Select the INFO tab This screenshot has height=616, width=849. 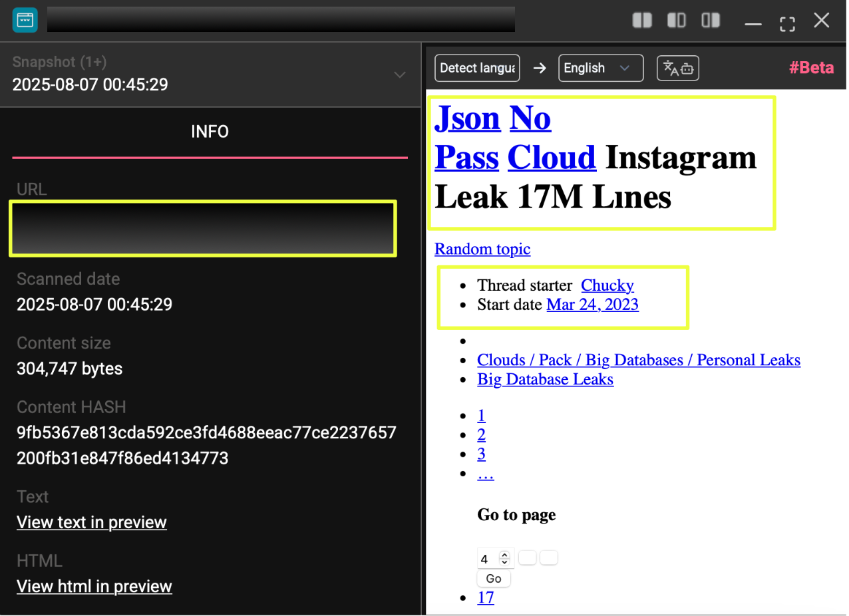click(x=210, y=132)
